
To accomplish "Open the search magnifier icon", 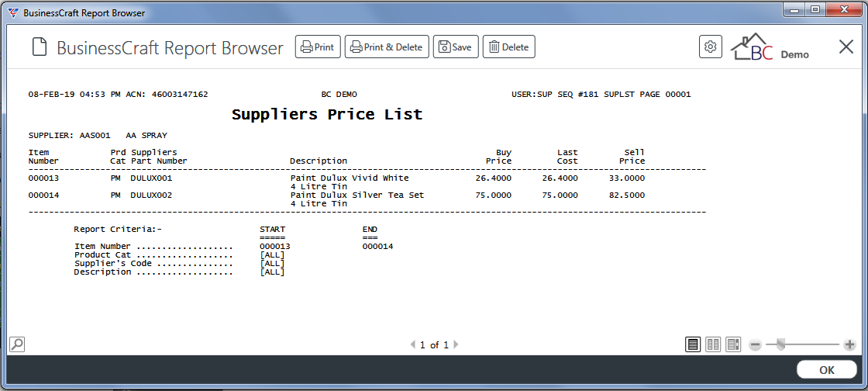I will point(17,344).
